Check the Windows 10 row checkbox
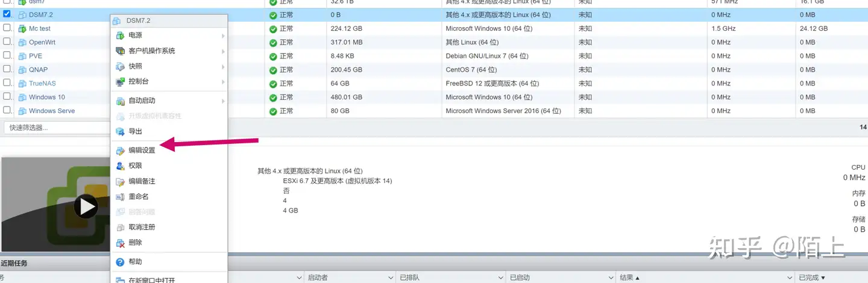The width and height of the screenshot is (868, 283). click(x=7, y=96)
